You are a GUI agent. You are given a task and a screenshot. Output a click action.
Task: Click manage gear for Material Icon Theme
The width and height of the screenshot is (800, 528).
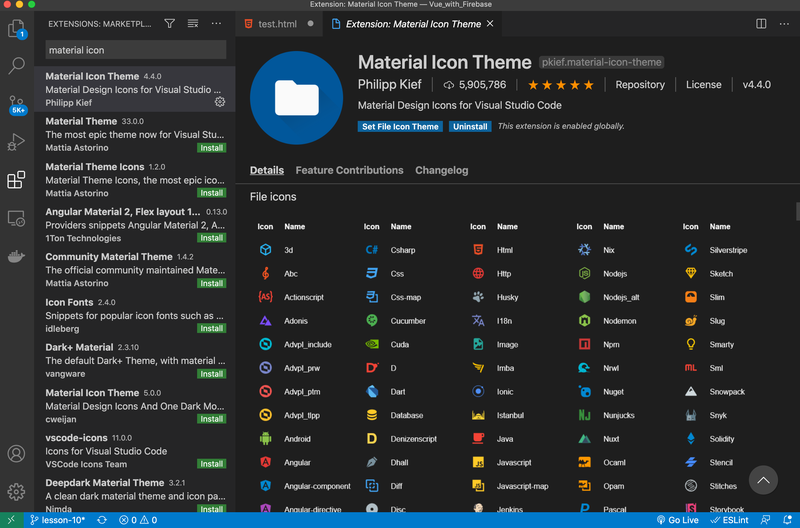(220, 102)
